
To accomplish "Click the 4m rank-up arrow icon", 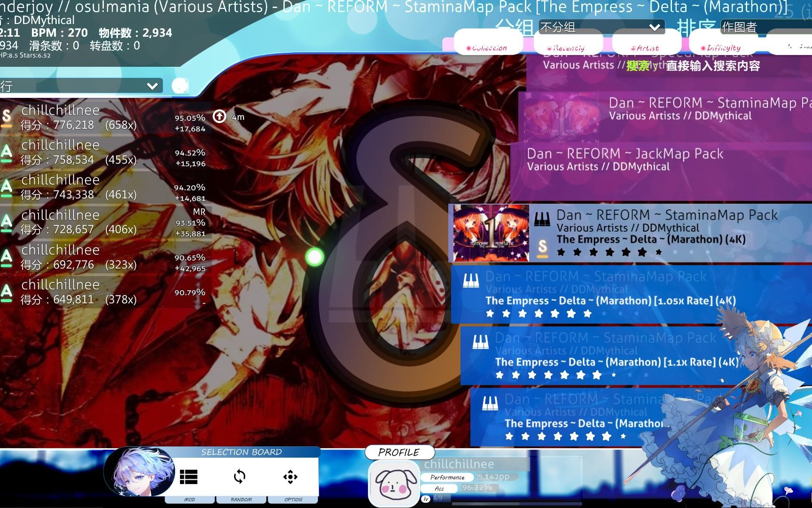I will (219, 116).
